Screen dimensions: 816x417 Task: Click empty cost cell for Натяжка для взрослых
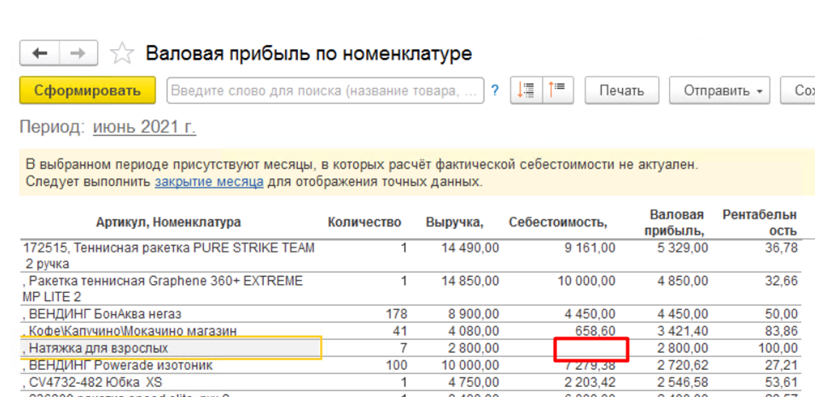[591, 348]
